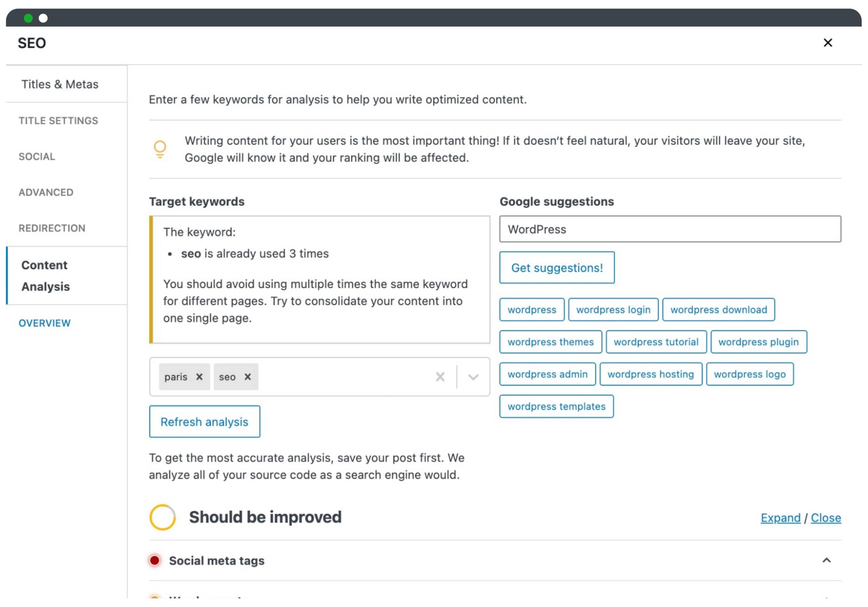Collapse the Social meta tags section
The image size is (868, 607).
(826, 560)
